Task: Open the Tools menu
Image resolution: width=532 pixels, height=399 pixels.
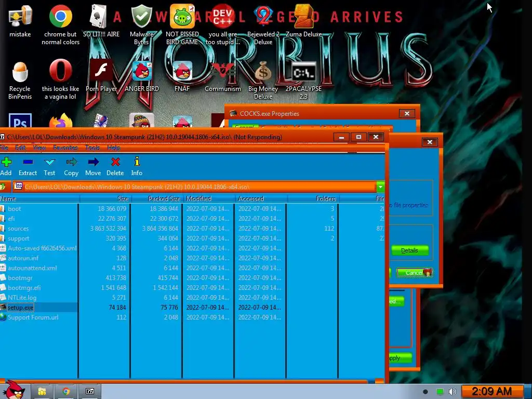Action: 92,148
